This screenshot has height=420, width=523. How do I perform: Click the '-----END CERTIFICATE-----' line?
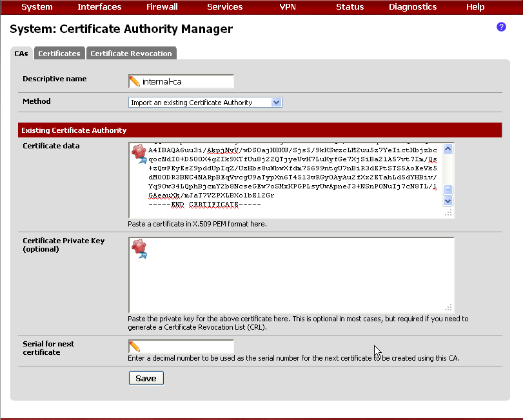[x=204, y=204]
